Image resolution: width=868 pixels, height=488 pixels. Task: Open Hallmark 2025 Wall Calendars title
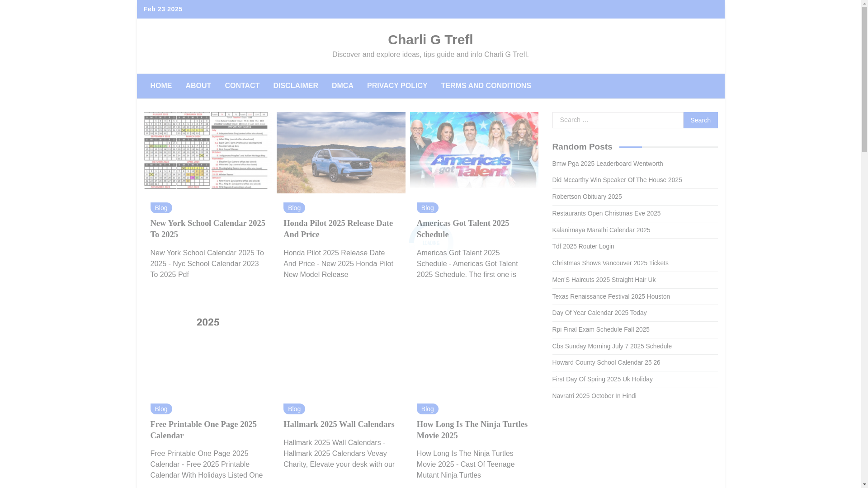pos(339,424)
